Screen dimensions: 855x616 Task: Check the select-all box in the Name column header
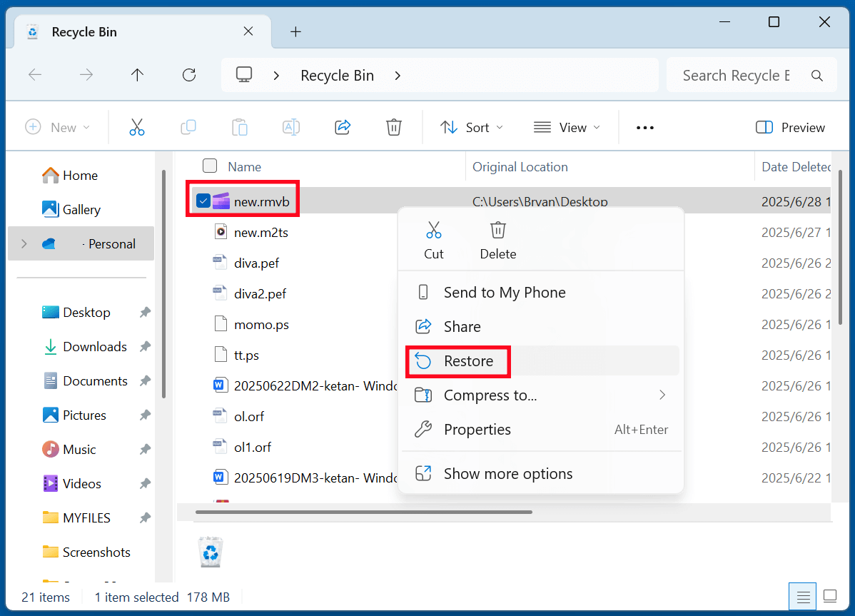pyautogui.click(x=210, y=166)
